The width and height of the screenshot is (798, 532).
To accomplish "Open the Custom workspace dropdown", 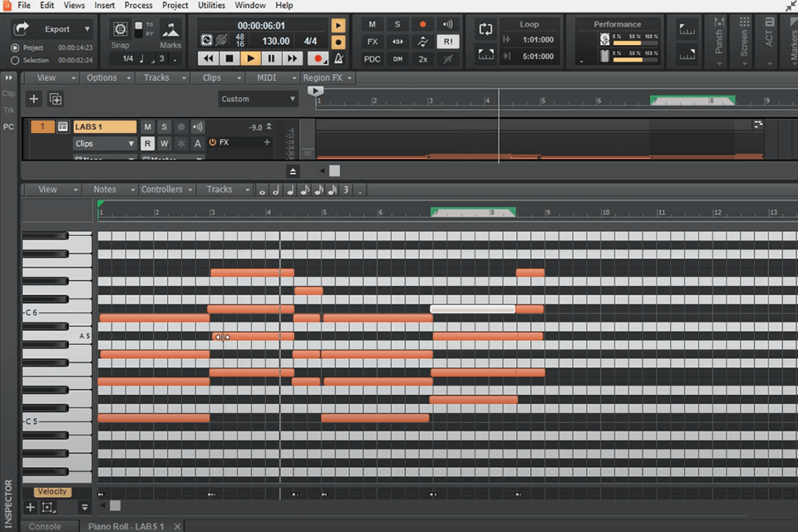I will pos(258,98).
